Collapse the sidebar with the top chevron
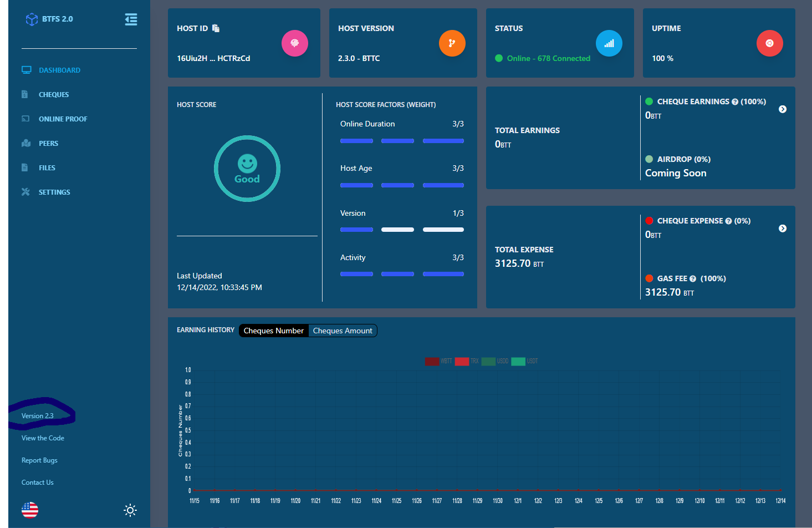Screen dimensions: 812x528 [131, 19]
